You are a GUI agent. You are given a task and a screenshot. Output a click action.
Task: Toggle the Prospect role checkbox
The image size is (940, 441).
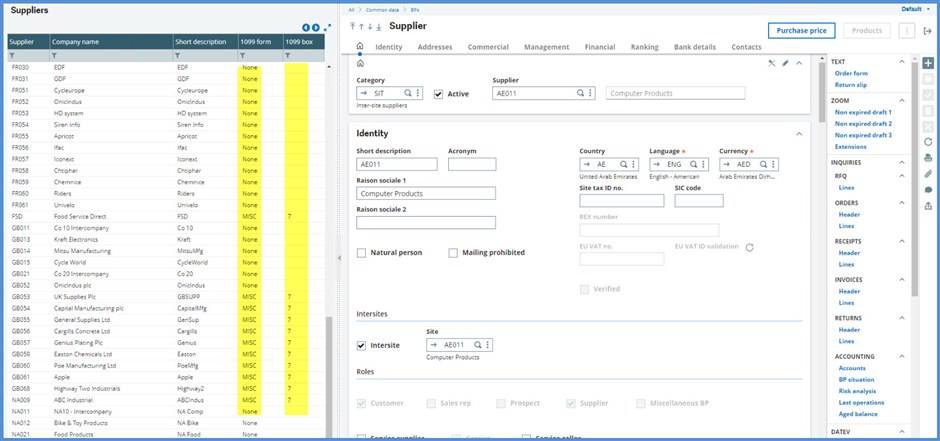pos(501,403)
